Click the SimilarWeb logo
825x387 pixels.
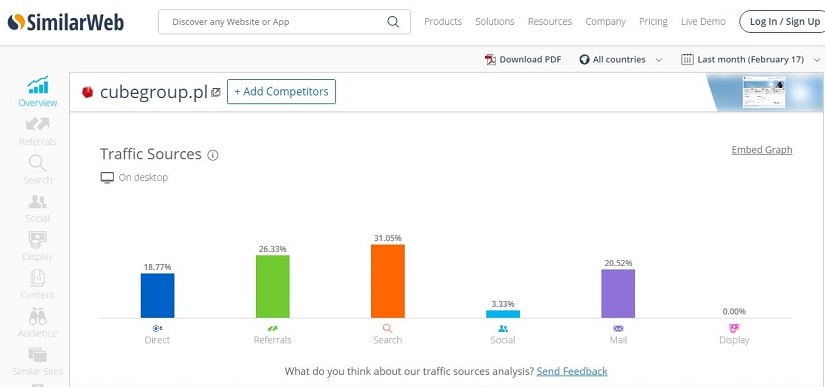click(66, 22)
